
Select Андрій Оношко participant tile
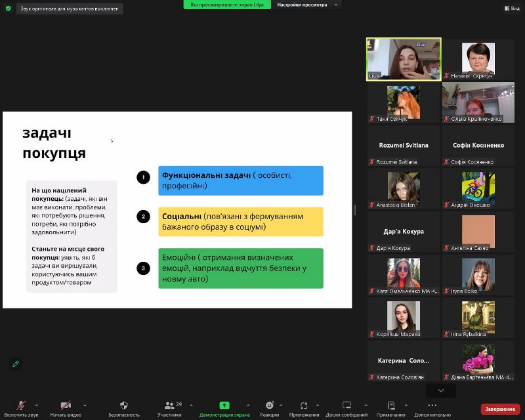point(478,188)
